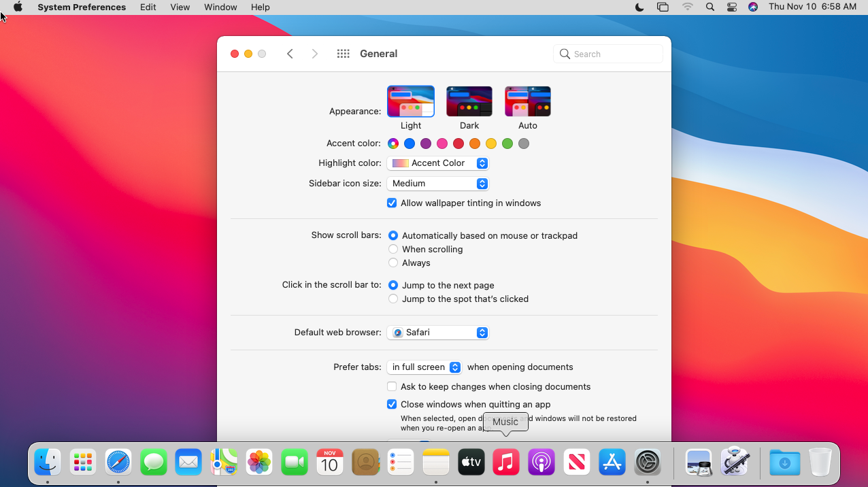868x487 pixels.
Task: Set the accent color to graphite
Action: tap(524, 144)
